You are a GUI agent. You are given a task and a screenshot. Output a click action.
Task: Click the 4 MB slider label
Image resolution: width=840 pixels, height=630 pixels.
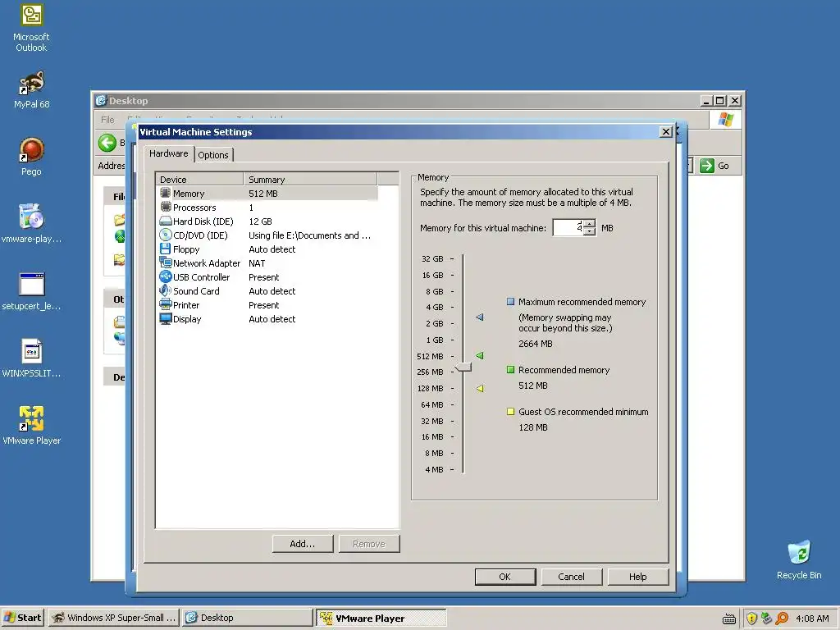(x=434, y=469)
